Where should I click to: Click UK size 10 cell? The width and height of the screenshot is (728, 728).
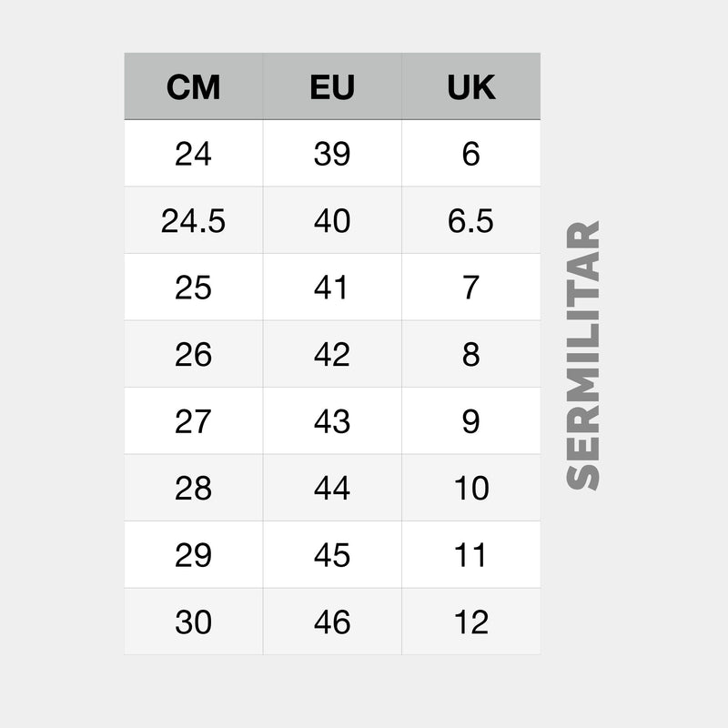click(470, 489)
